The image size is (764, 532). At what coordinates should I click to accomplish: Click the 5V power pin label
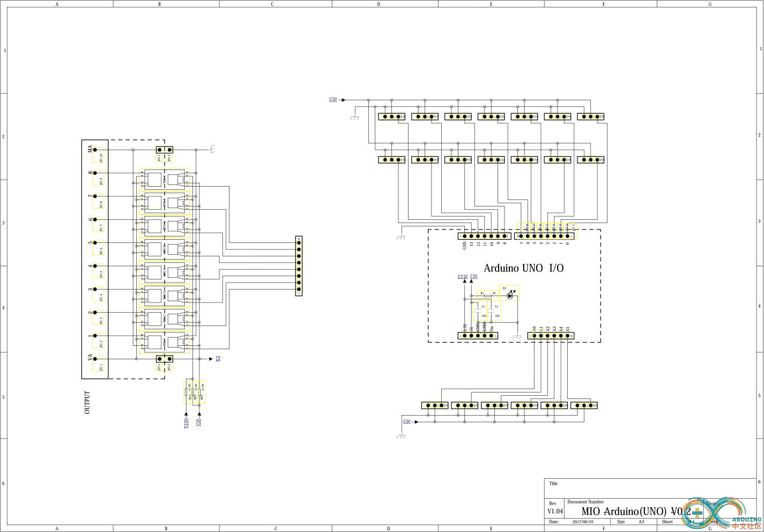[471, 329]
